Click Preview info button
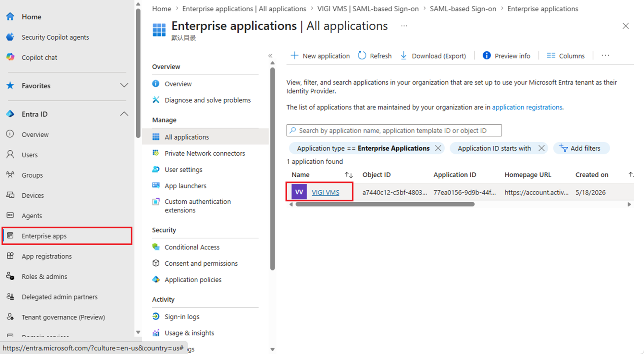The width and height of the screenshot is (644, 354). [x=506, y=56]
